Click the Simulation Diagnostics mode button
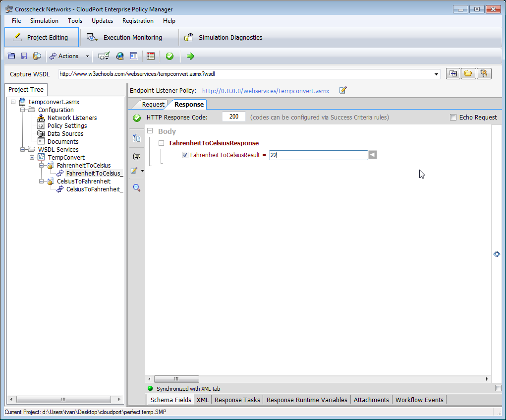506x420 pixels. (x=224, y=38)
